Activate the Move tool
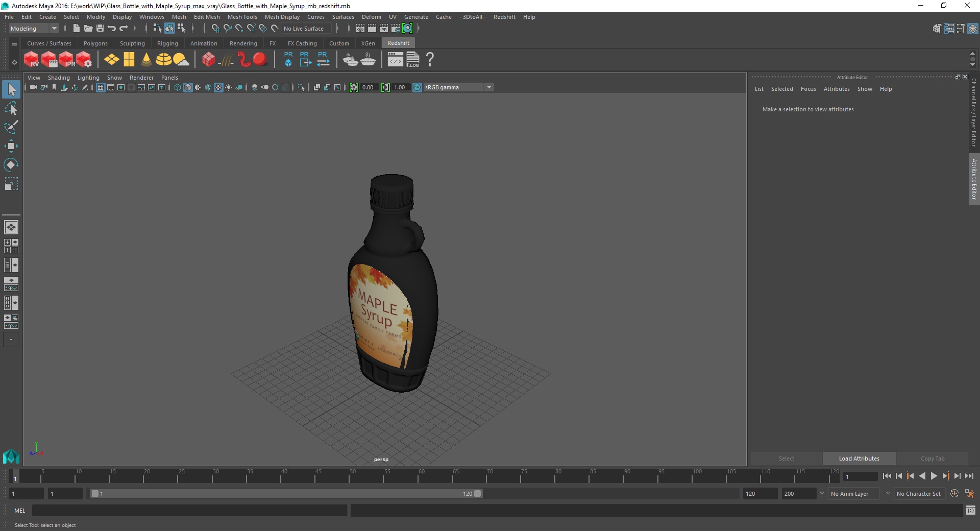980x531 pixels. [11, 146]
